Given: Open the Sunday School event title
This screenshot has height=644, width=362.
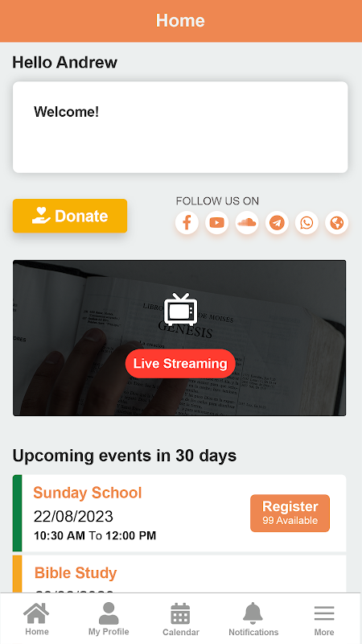Looking at the screenshot, I should 88,493.
